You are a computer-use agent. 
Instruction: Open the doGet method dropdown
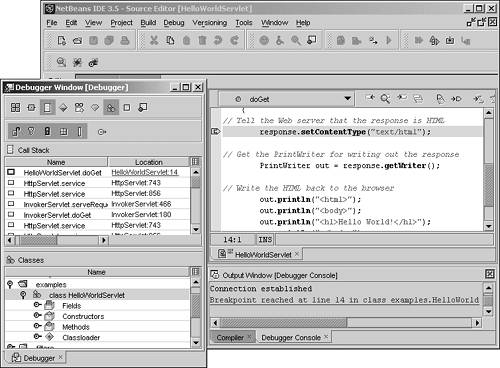coord(348,99)
